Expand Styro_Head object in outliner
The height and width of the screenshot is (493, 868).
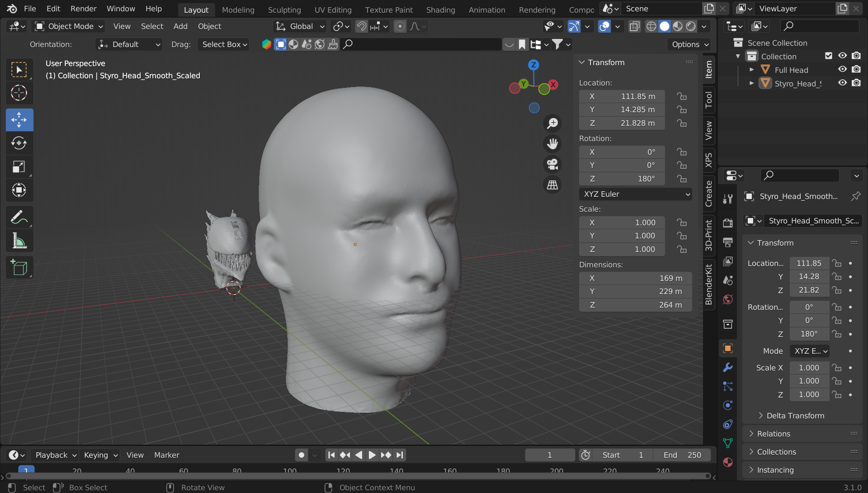pos(751,83)
